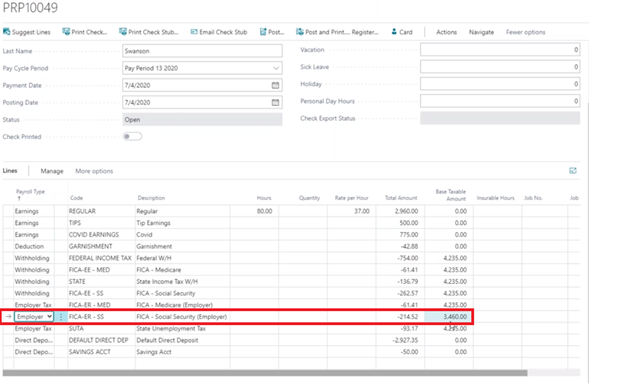Click the Post and Print Register icon

300,32
